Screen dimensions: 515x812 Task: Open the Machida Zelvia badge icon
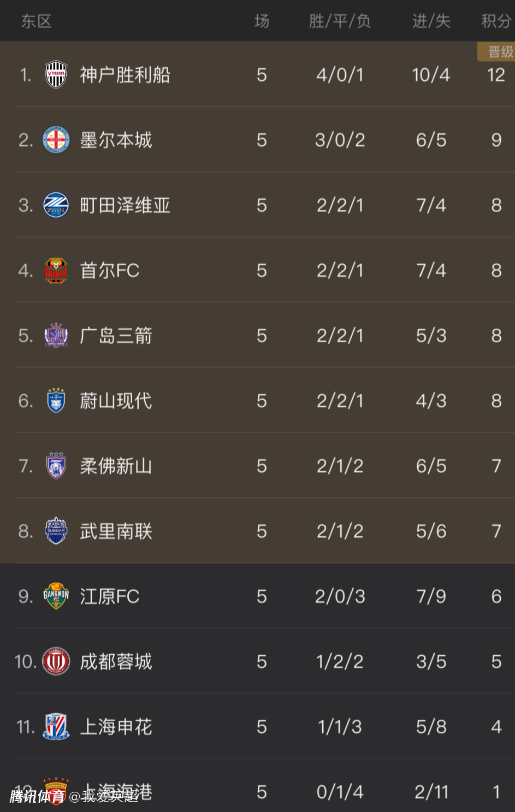click(56, 205)
